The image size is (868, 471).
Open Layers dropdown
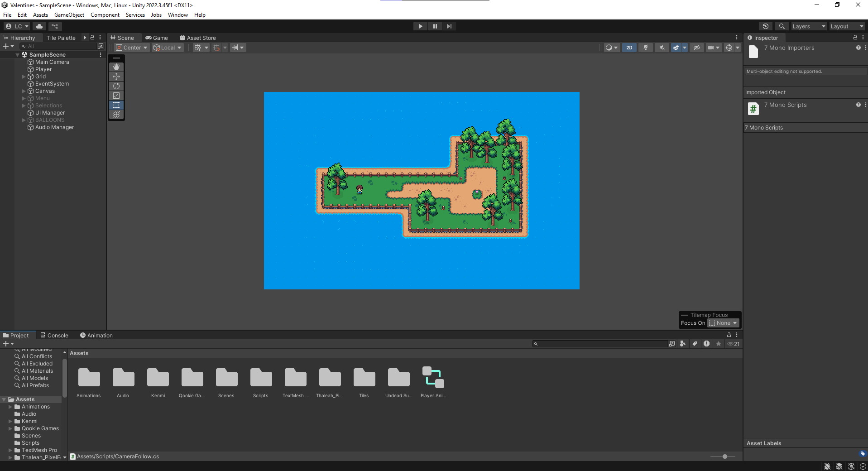[809, 26]
